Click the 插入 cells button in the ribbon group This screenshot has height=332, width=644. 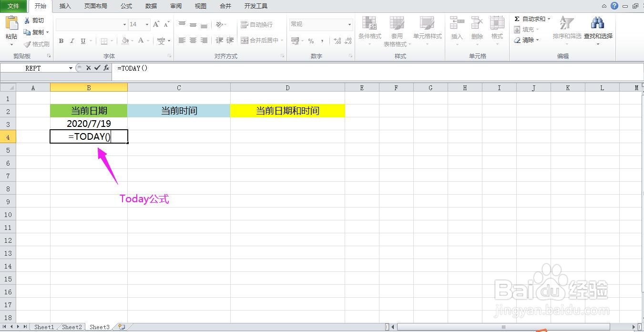(x=457, y=31)
